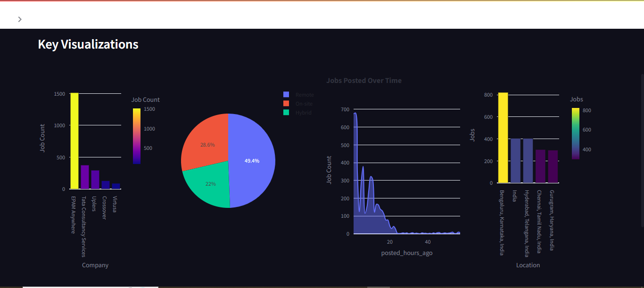644x288 pixels.
Task: Click the Tata Consultancy Services bar
Action: [85, 177]
